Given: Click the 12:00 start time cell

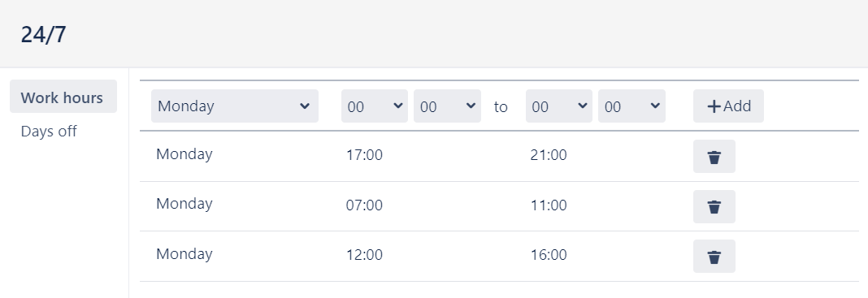Looking at the screenshot, I should click(364, 256).
